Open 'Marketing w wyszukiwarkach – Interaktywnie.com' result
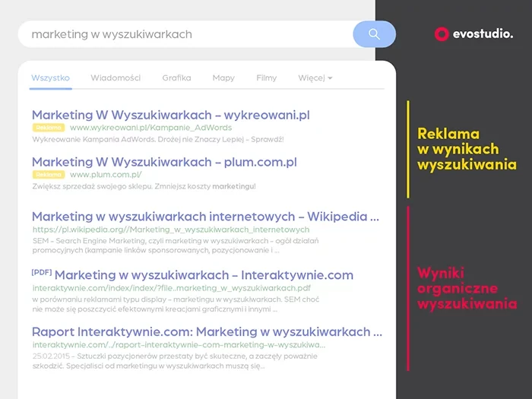The width and height of the screenshot is (532, 399). pos(204,275)
